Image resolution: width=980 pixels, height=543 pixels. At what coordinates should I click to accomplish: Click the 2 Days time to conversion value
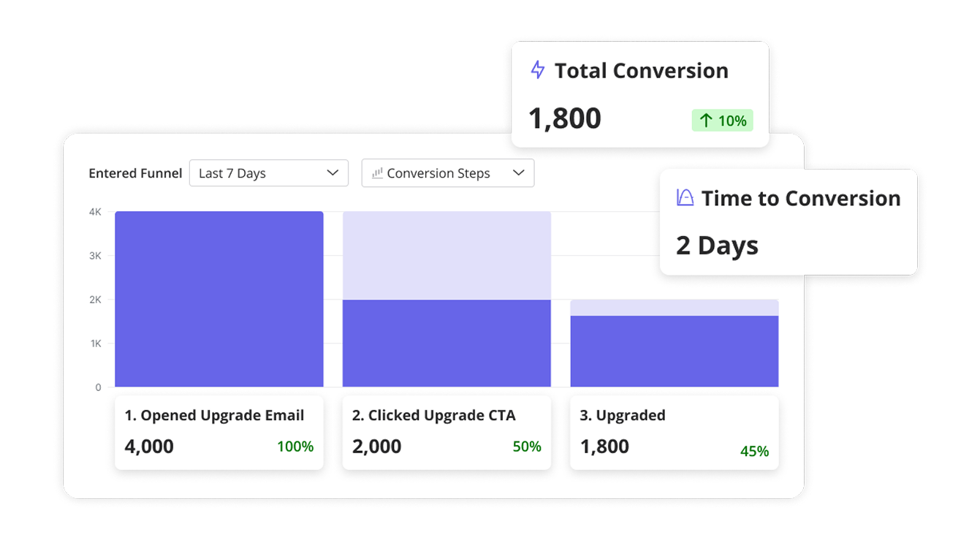coord(717,246)
